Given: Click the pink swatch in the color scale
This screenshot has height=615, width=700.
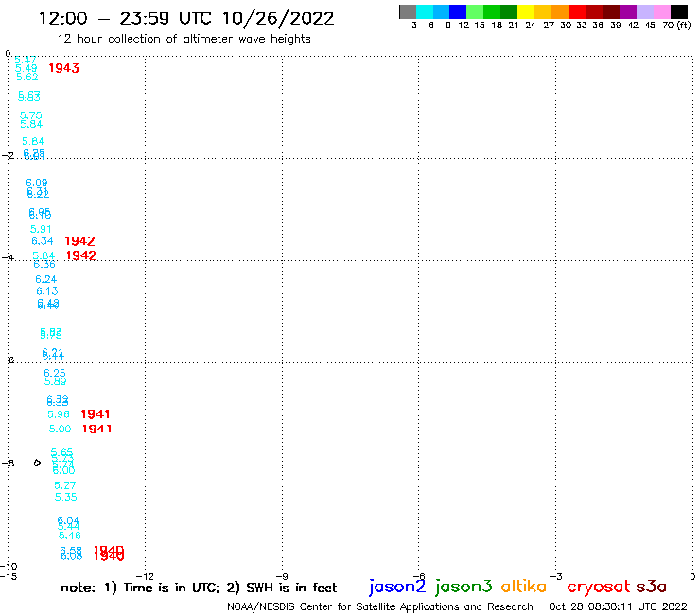Looking at the screenshot, I should click(662, 11).
